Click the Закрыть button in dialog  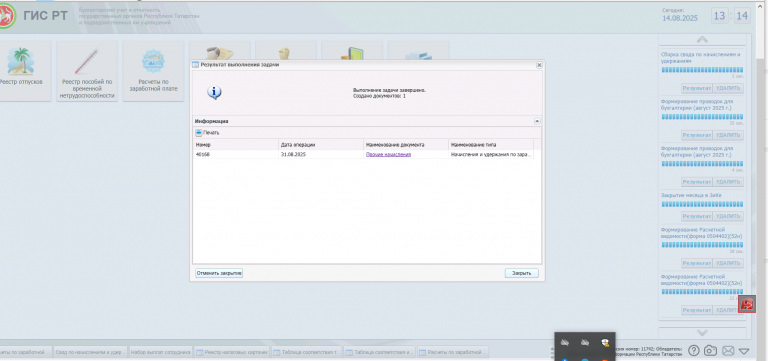(522, 273)
